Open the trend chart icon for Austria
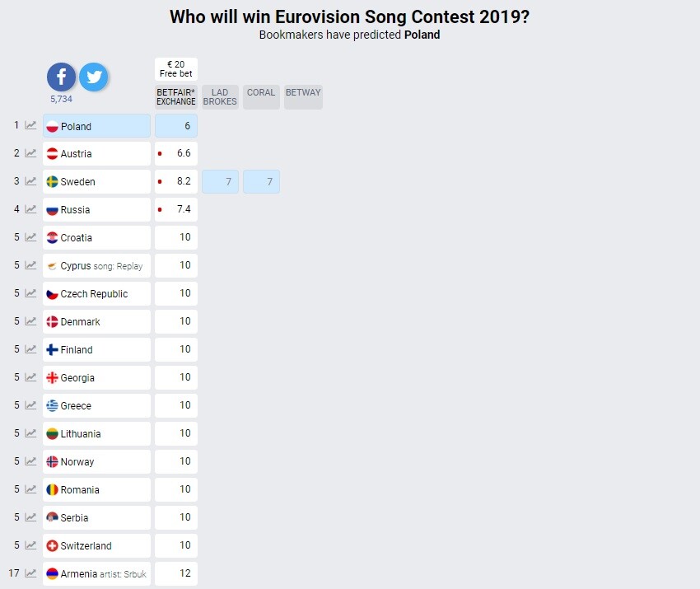700x589 pixels. click(x=30, y=153)
